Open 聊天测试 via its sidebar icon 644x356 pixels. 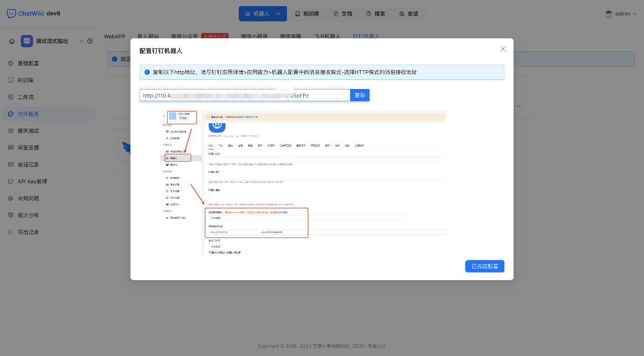point(11,131)
